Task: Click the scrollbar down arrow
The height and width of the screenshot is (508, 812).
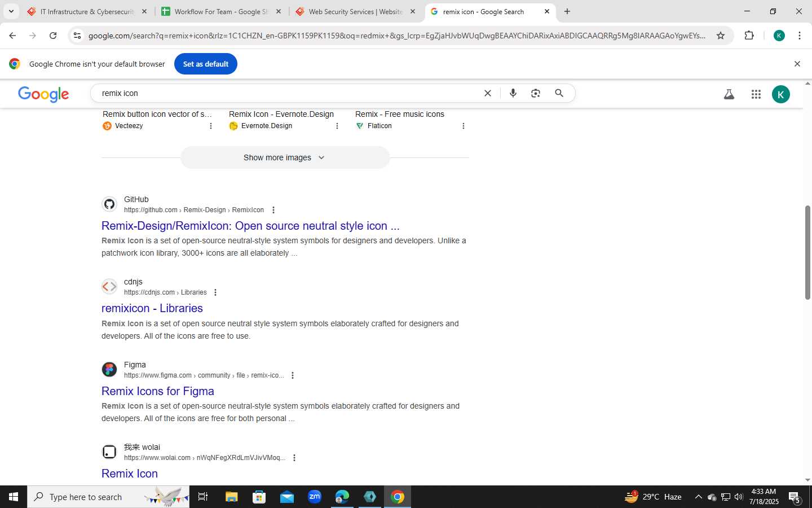Action: tap(807, 480)
